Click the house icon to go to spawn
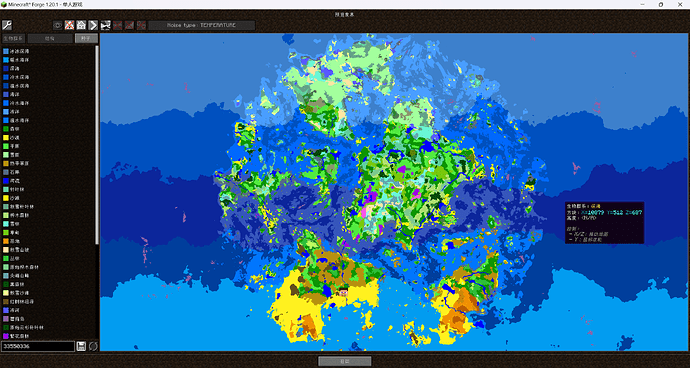Screen dimensions: 690x368 coord(81,25)
